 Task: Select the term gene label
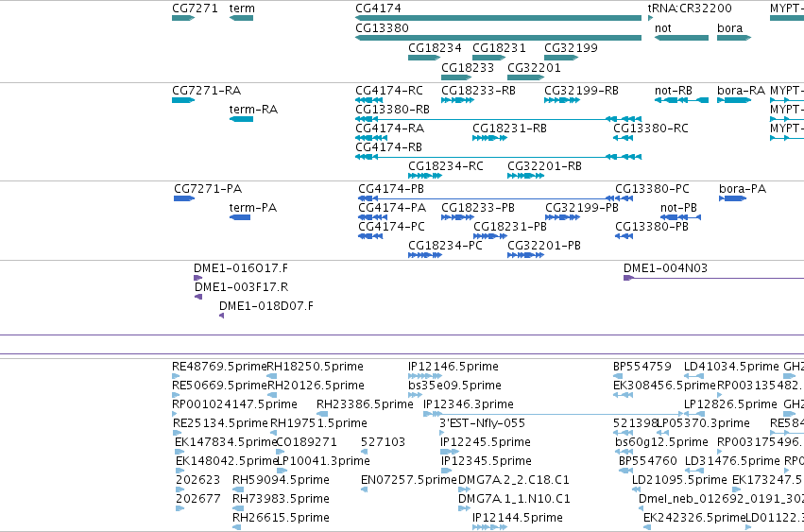[x=242, y=9]
